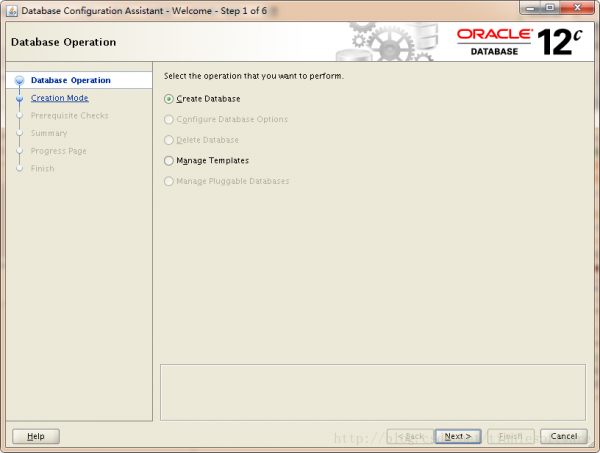The width and height of the screenshot is (600, 453).
Task: Click the Java icon in title bar
Action: (12, 11)
